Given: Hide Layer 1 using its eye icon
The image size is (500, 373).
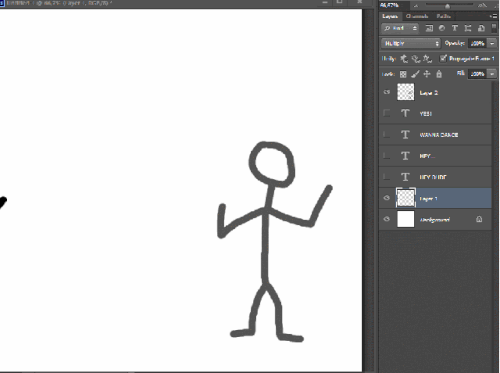Looking at the screenshot, I should [387, 198].
